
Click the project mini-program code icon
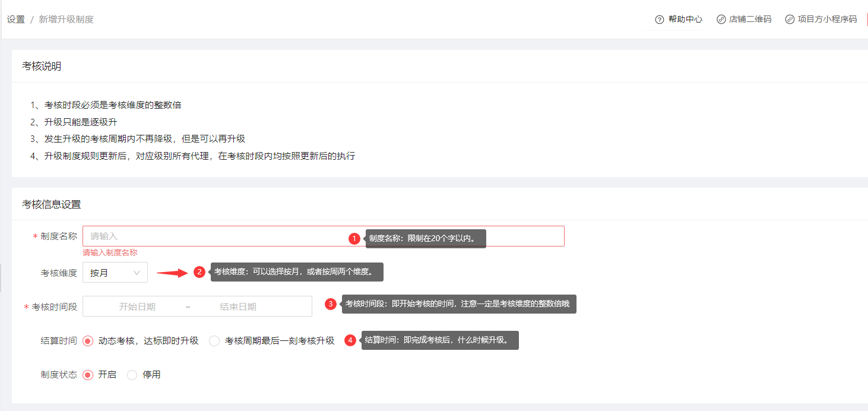(x=790, y=20)
